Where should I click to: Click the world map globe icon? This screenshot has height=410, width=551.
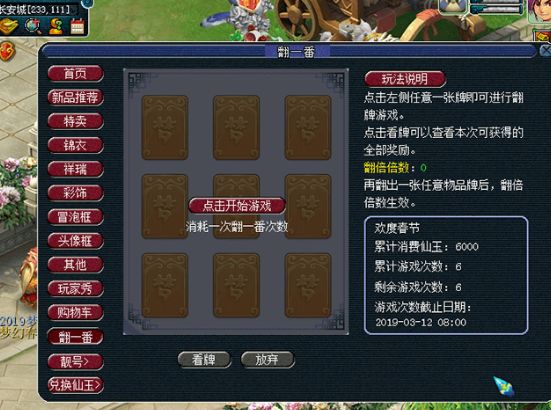(33, 26)
